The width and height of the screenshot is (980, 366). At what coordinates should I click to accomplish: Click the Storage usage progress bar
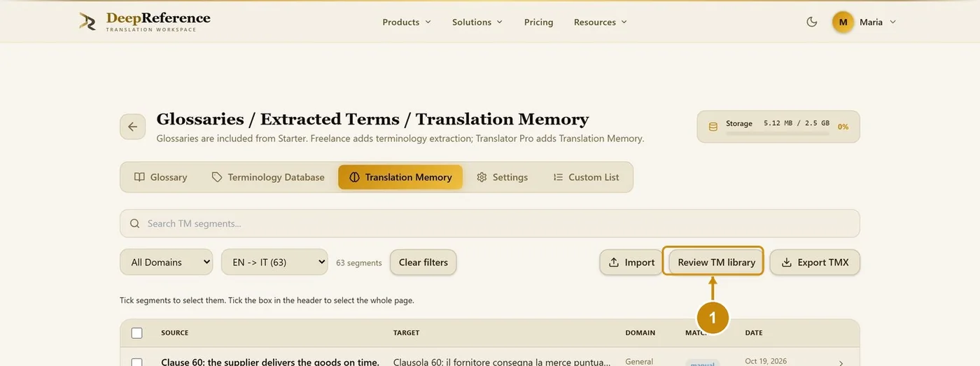[777, 132]
